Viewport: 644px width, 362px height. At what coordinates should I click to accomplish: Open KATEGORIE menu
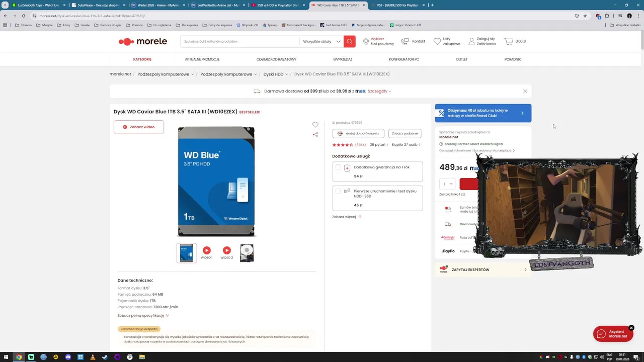click(142, 59)
